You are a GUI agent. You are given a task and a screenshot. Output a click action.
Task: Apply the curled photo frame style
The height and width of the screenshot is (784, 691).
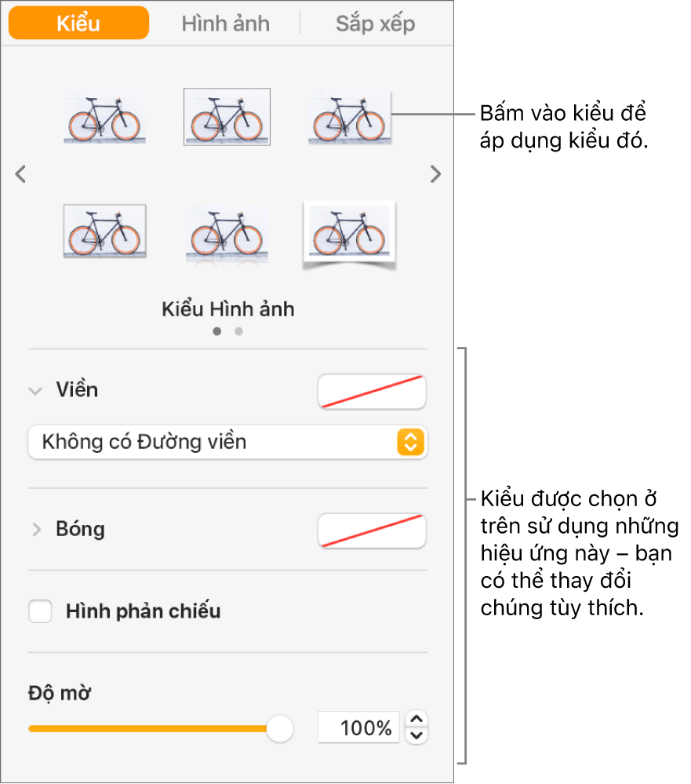coord(349,235)
